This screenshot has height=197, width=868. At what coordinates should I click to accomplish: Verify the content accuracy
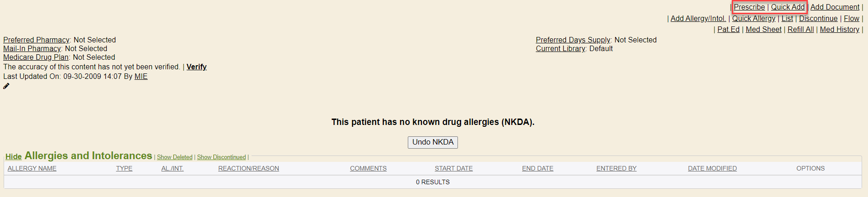click(196, 67)
